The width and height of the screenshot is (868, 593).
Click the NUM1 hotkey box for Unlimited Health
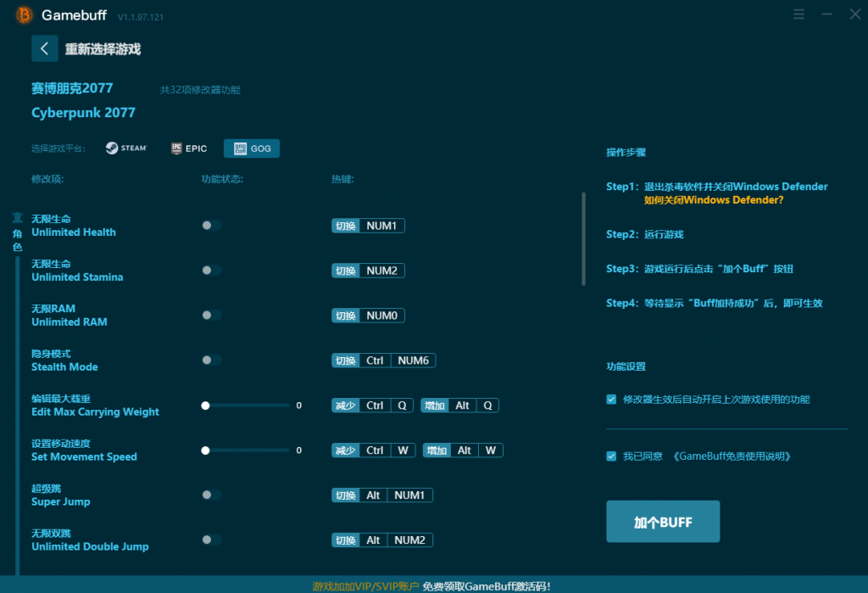[381, 227]
